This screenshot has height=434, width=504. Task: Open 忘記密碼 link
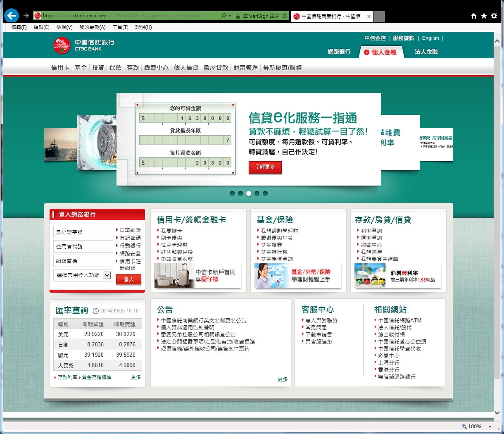click(130, 238)
